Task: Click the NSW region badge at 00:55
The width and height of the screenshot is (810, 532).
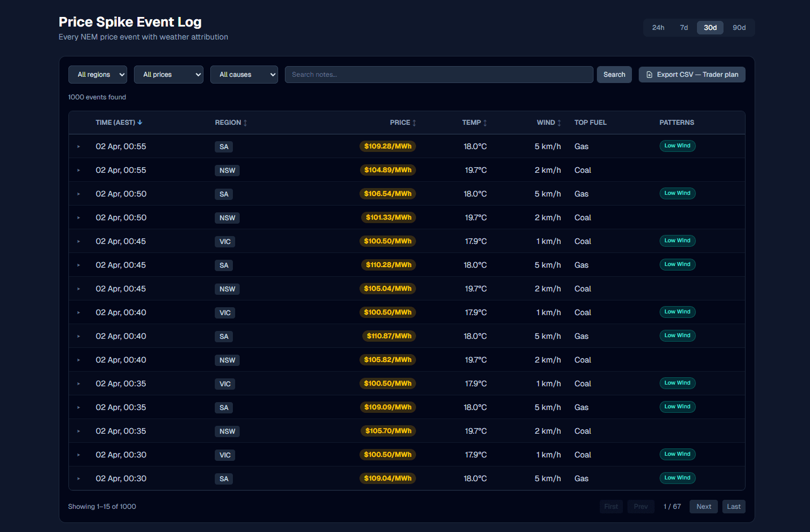Action: point(227,171)
